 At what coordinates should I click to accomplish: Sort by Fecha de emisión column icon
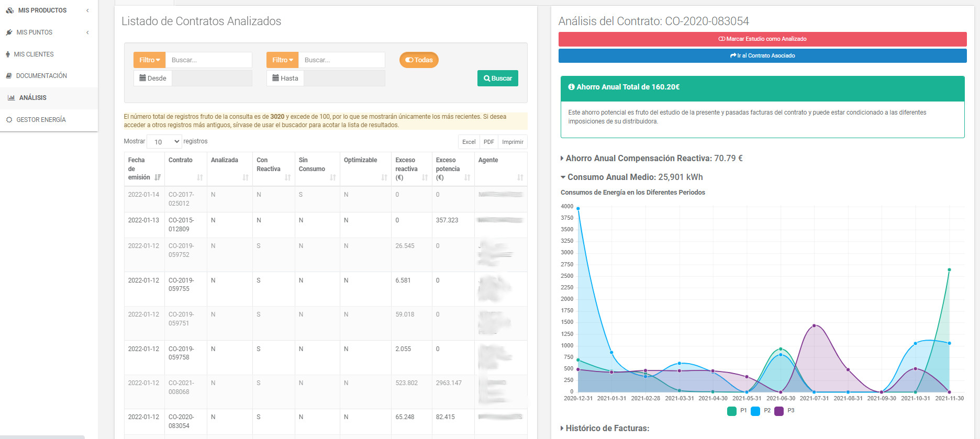(x=158, y=177)
